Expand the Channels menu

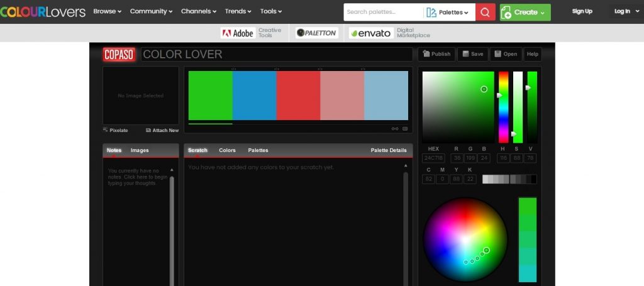pyautogui.click(x=198, y=11)
